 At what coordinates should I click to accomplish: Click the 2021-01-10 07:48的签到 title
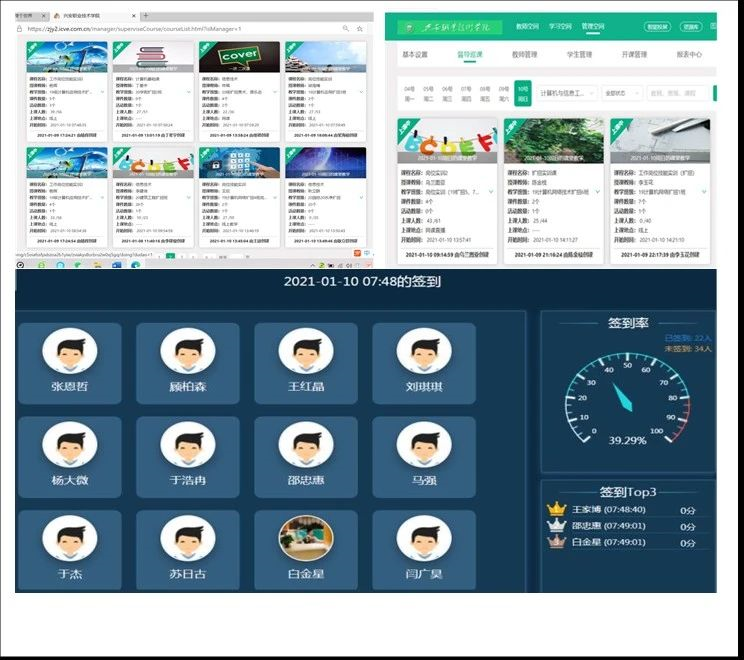point(362,281)
